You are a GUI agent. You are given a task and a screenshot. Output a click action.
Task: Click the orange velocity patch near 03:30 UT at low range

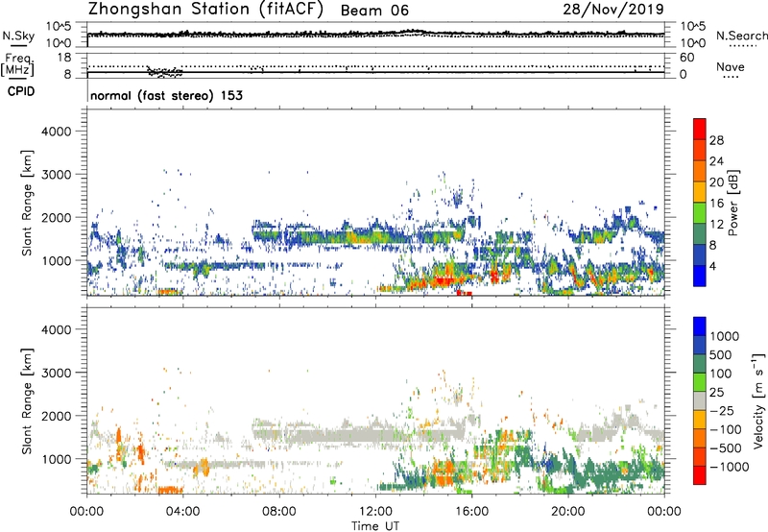pyautogui.click(x=170, y=490)
